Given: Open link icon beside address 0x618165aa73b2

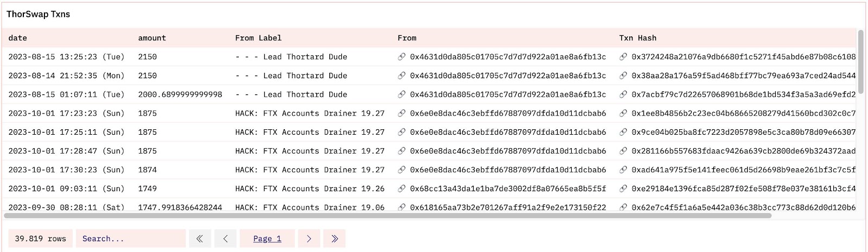Looking at the screenshot, I should (401, 207).
